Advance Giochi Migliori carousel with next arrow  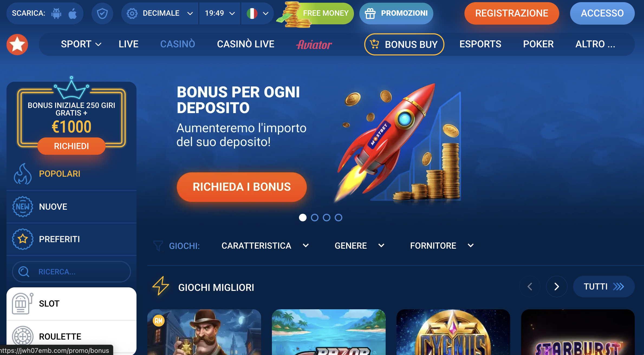pos(557,287)
